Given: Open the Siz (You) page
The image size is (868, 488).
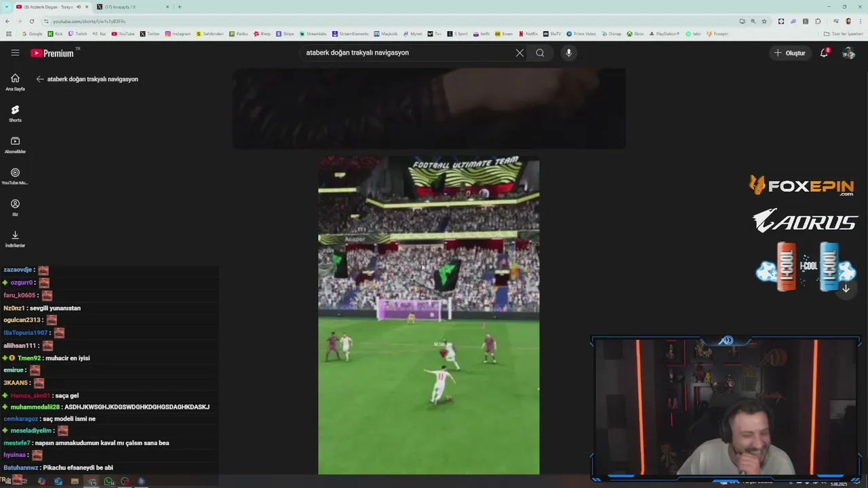Looking at the screenshot, I should click(x=15, y=207).
